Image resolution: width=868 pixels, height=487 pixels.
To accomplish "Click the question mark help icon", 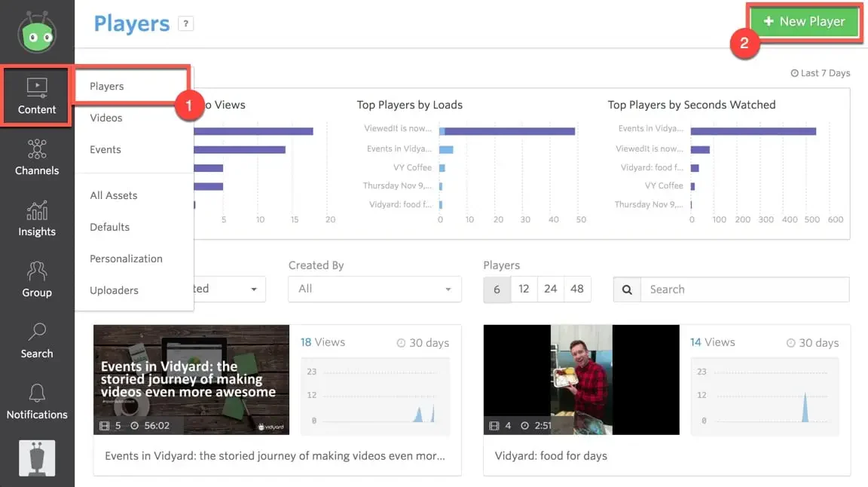I will point(185,24).
